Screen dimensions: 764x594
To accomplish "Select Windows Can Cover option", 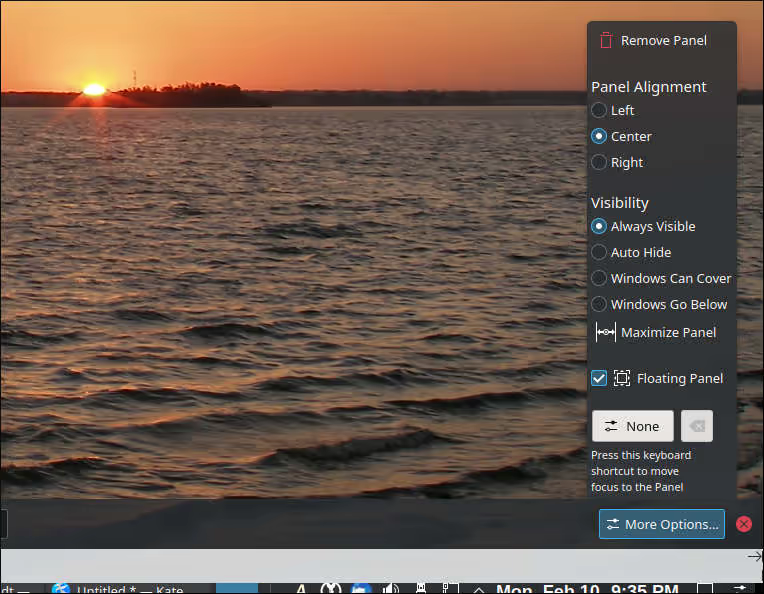I will pyautogui.click(x=661, y=278).
